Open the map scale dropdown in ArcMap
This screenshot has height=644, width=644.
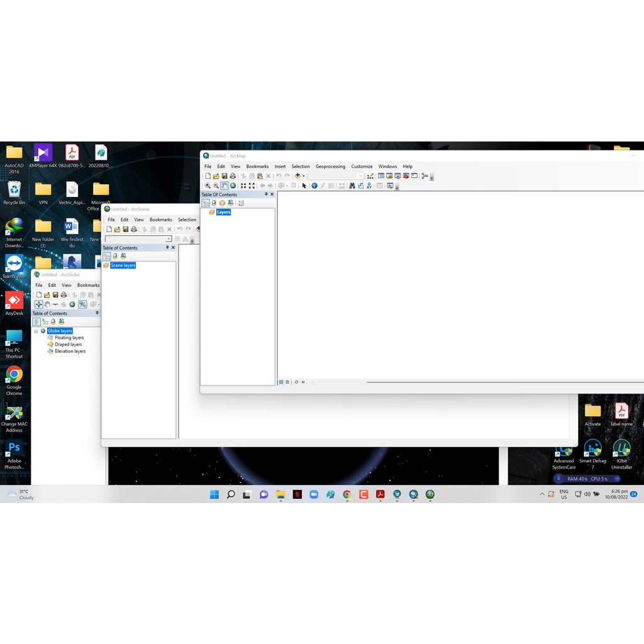point(361,176)
